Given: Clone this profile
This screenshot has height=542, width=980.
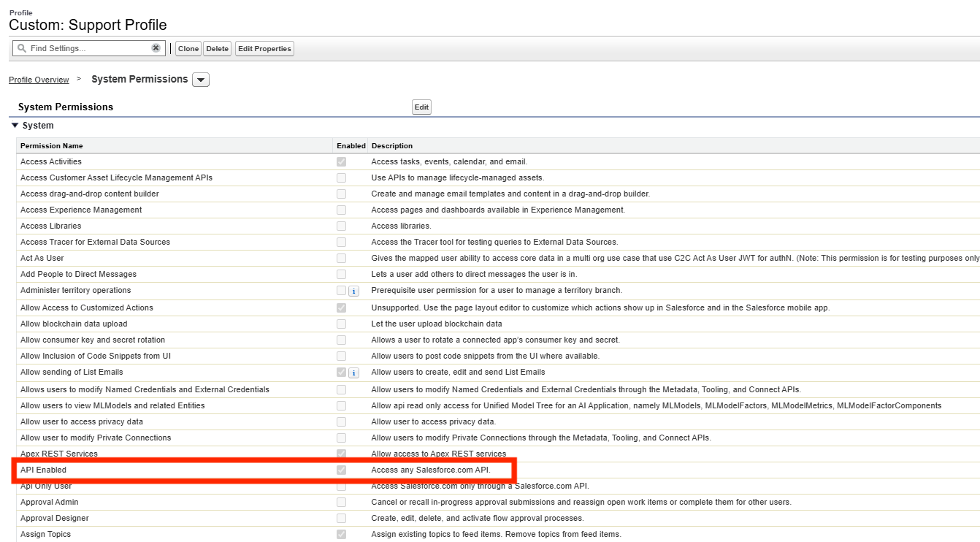Looking at the screenshot, I should 188,49.
